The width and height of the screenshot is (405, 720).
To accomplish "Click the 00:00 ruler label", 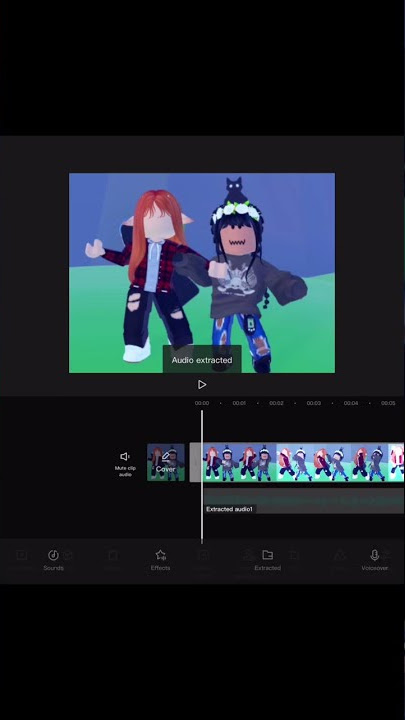I will click(x=202, y=403).
